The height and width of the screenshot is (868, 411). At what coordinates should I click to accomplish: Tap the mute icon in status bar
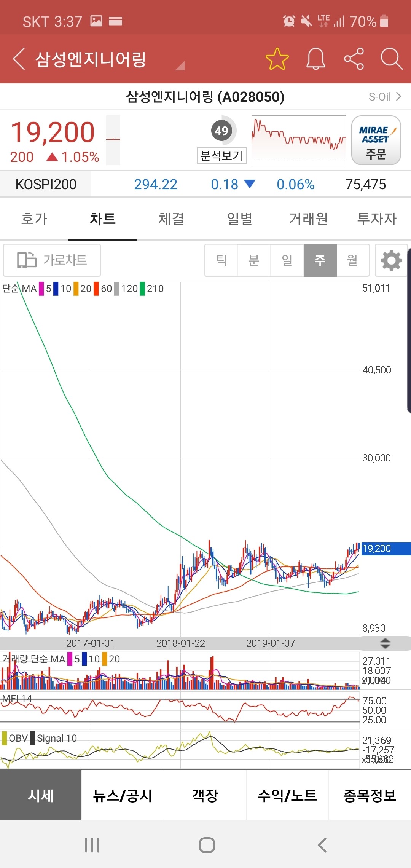point(306,21)
